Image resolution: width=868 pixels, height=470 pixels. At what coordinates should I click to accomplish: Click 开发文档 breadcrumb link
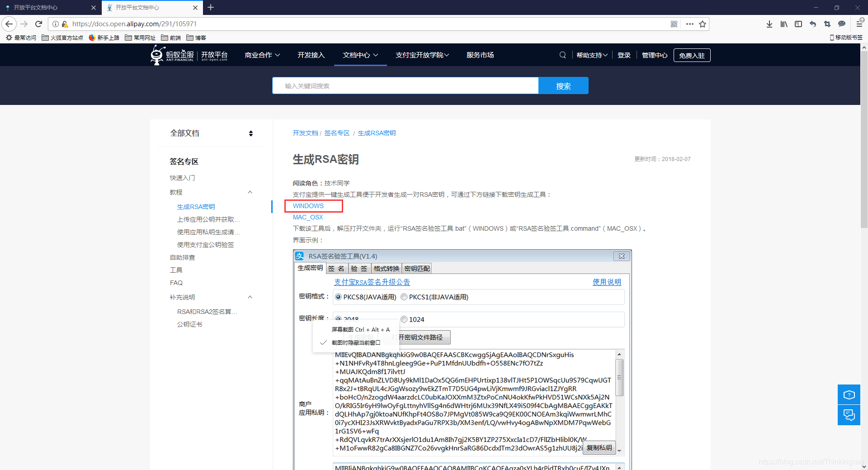click(x=305, y=133)
